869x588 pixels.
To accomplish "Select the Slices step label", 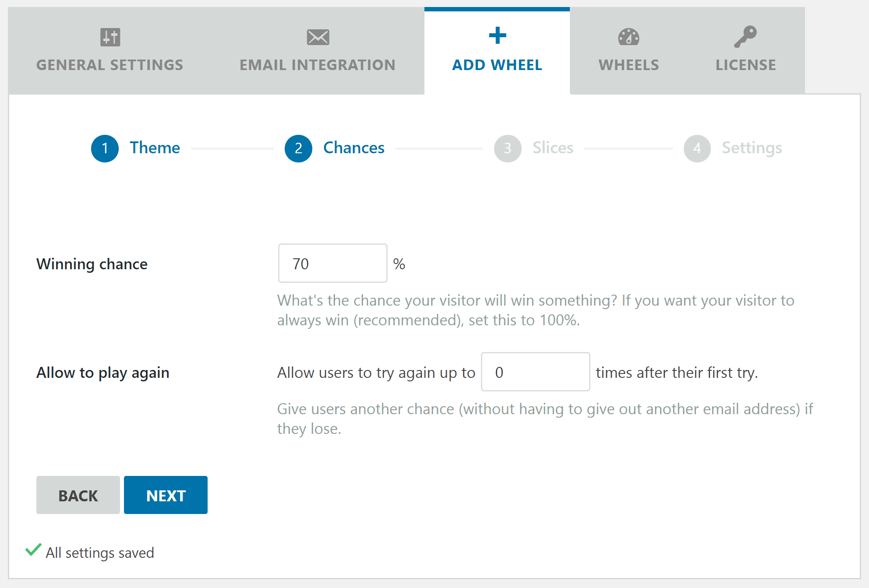I will point(553,148).
